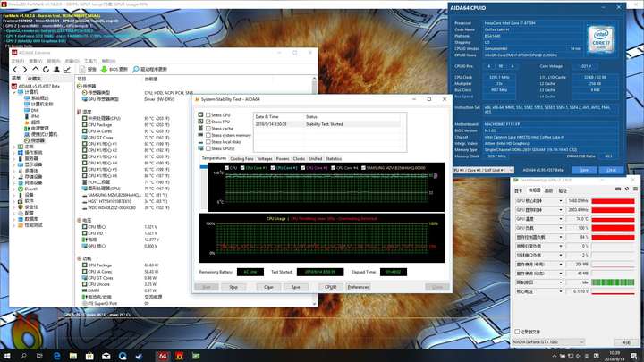644x362 pixels.
Task: Enable the Stress system memory checkbox
Action: click(208, 135)
